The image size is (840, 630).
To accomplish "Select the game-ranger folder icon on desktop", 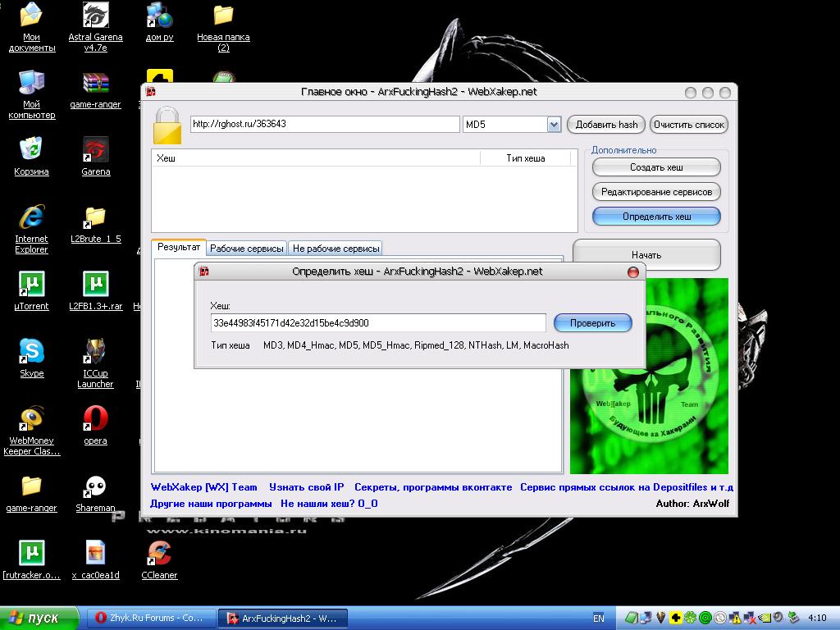I will [32, 493].
